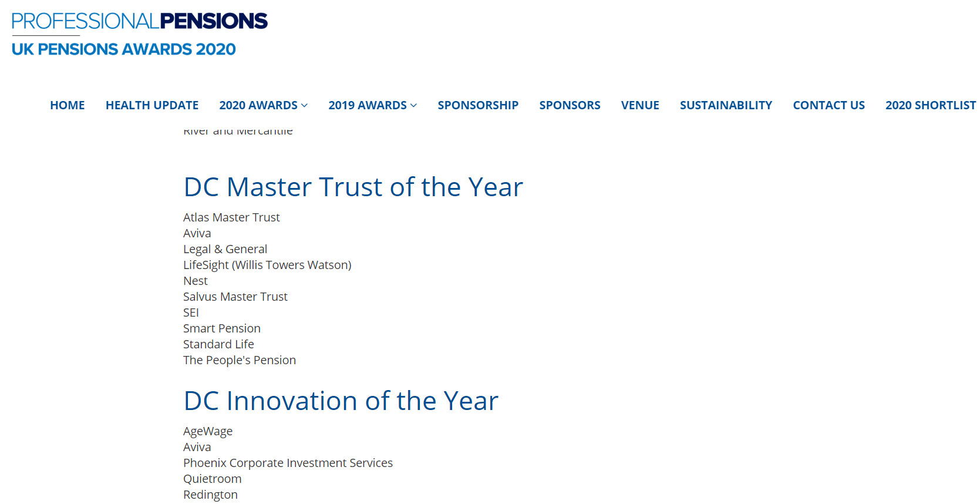Navigate to the Sponsorship page
Viewport: 980px width, 504px height.
click(x=478, y=105)
